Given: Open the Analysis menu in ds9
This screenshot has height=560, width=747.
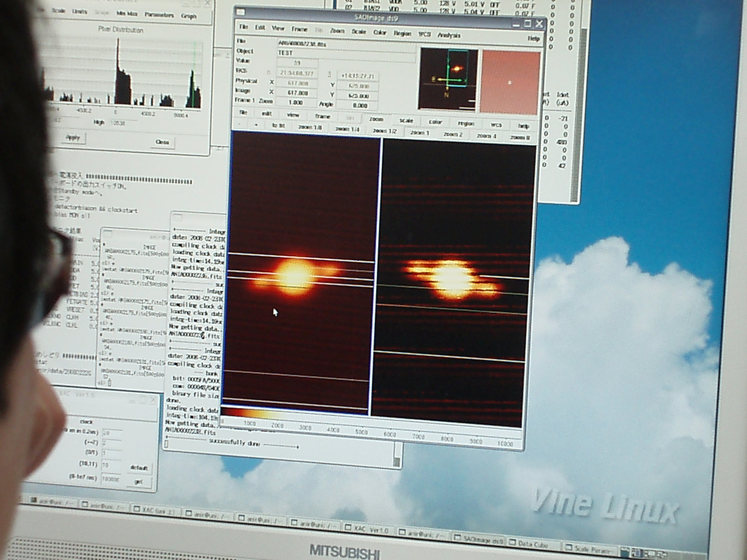Looking at the screenshot, I should pyautogui.click(x=449, y=35).
